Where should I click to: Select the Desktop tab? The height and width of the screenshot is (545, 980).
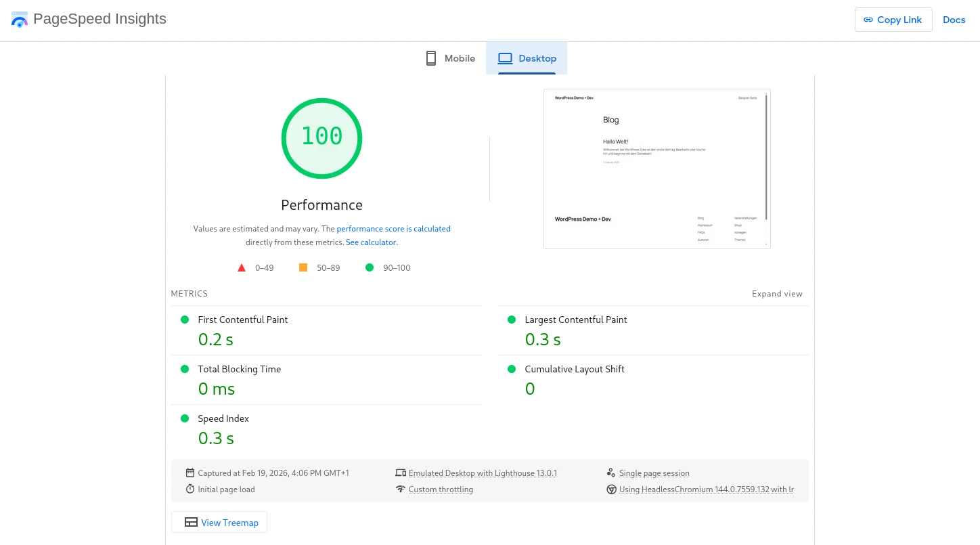[527, 58]
